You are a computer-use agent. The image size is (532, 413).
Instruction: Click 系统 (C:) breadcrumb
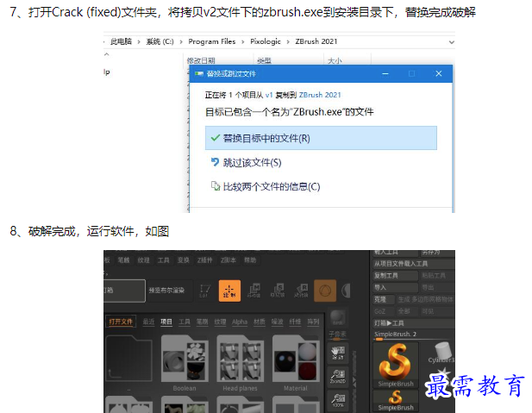(160, 41)
